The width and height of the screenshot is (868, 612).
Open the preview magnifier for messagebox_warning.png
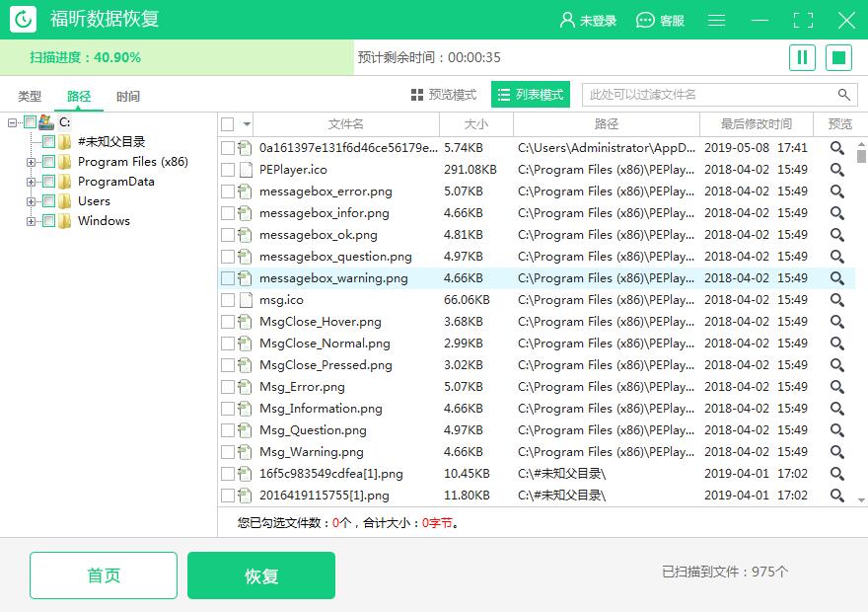click(836, 277)
